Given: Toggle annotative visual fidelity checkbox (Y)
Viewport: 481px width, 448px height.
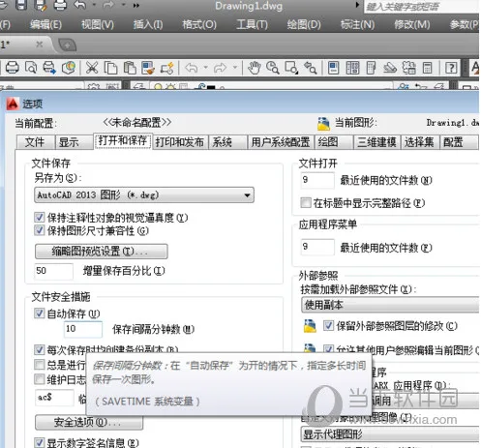Looking at the screenshot, I should click(x=39, y=217).
